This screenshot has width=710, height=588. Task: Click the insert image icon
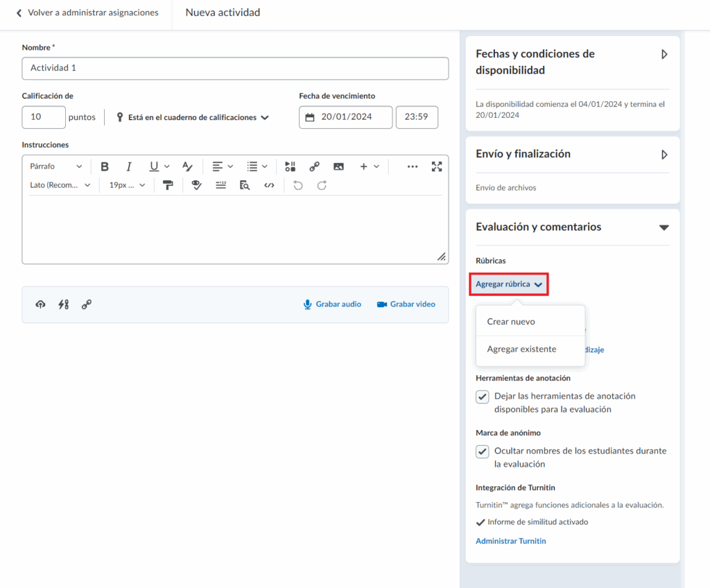[338, 166]
